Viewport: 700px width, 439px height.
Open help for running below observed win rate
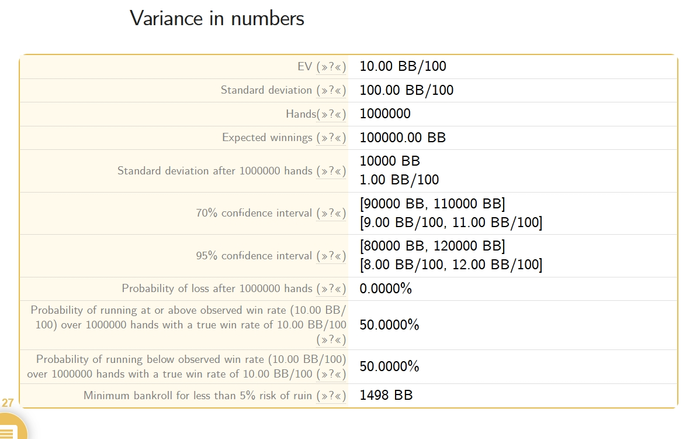pos(331,374)
